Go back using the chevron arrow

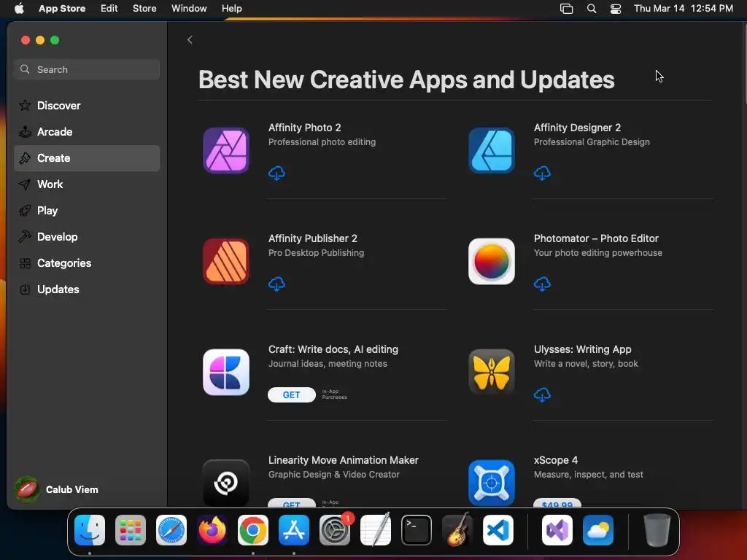point(190,40)
